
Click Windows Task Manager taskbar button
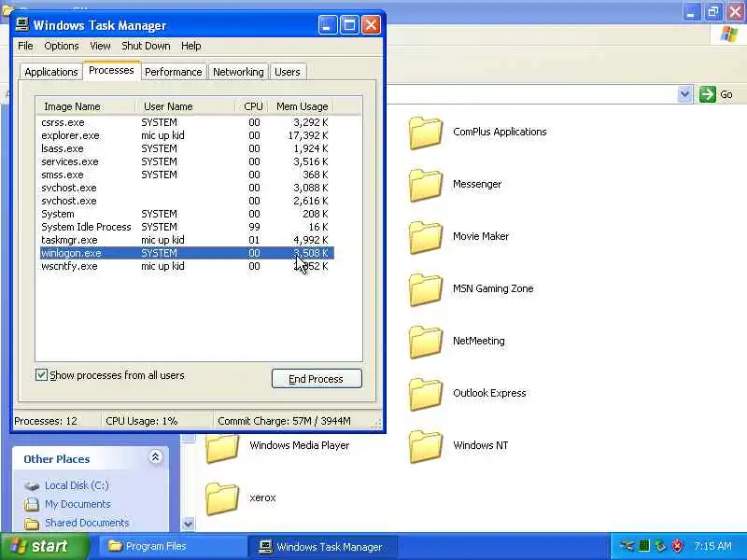tap(322, 546)
